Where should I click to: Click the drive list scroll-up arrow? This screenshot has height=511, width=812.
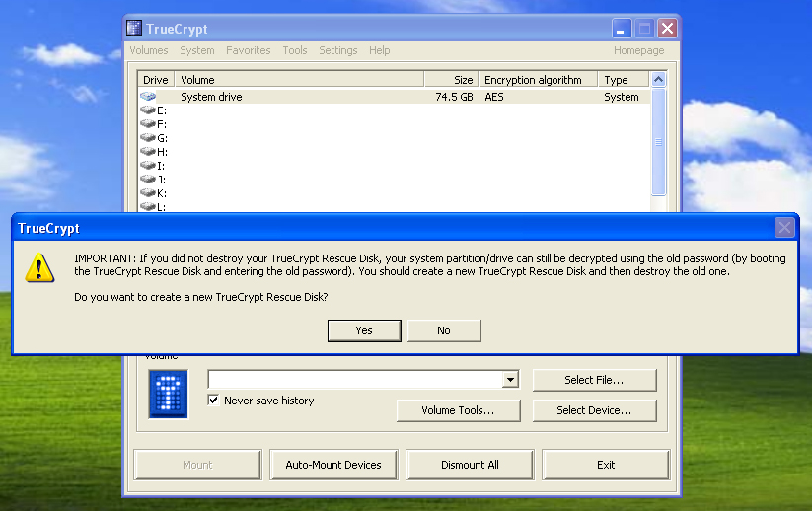(x=658, y=79)
